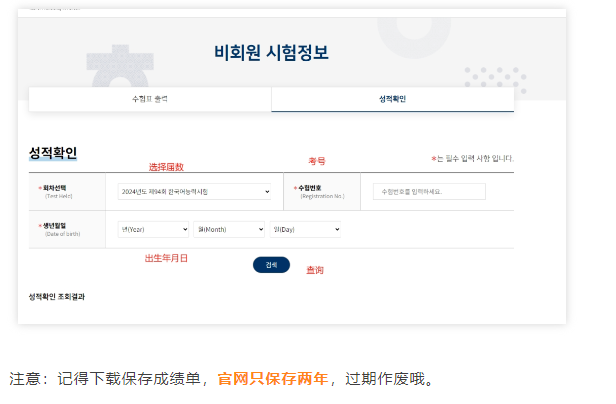Click the 회차선택 (Test Held) label
616x404 pixels.
60,190
